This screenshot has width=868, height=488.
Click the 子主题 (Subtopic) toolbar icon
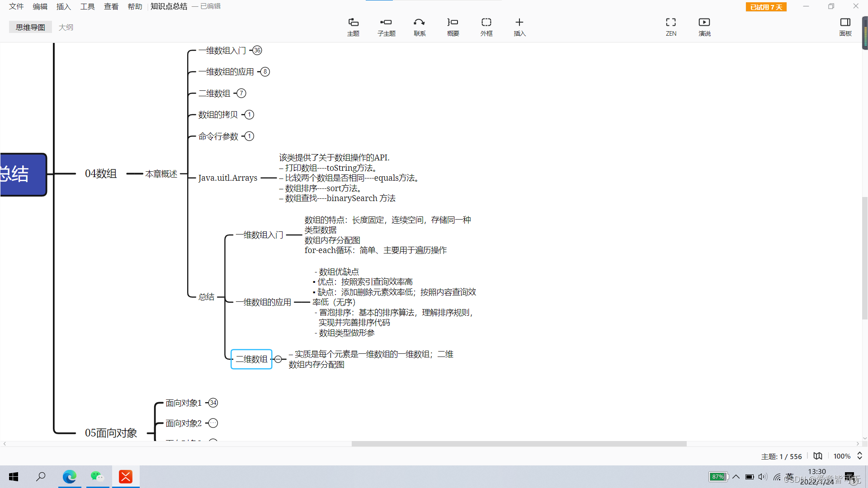(x=387, y=27)
